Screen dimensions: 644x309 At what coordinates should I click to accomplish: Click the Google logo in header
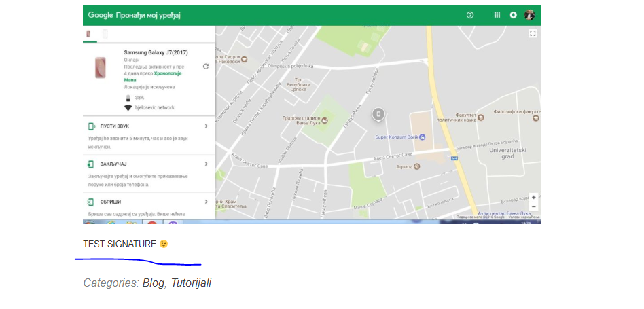(101, 15)
